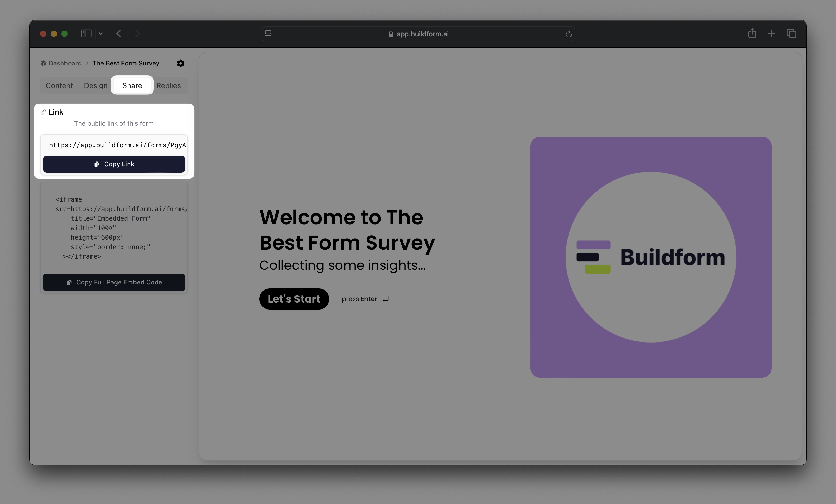Click the title="Embedded Form" code line
This screenshot has width=836, height=504.
(x=110, y=218)
